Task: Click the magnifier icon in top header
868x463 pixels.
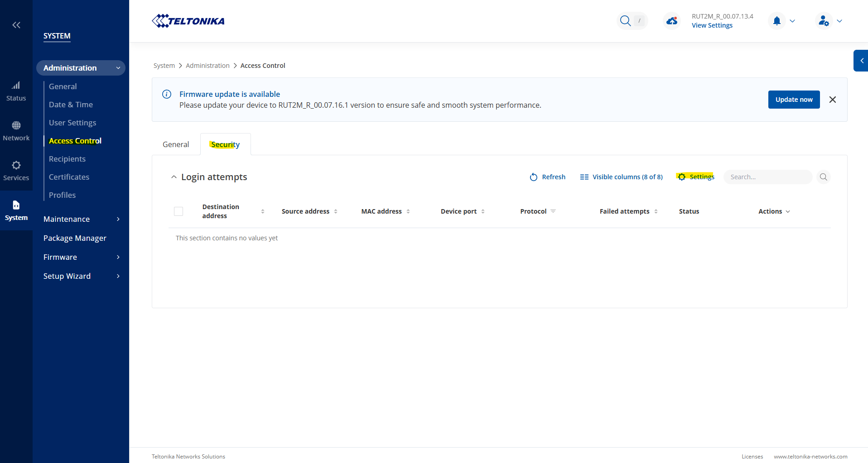Action: click(625, 21)
